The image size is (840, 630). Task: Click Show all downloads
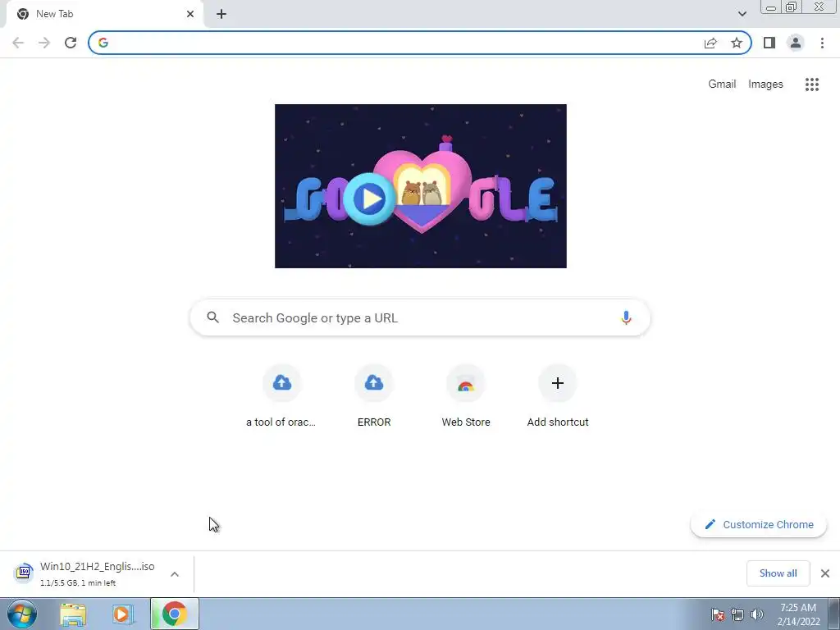point(778,573)
